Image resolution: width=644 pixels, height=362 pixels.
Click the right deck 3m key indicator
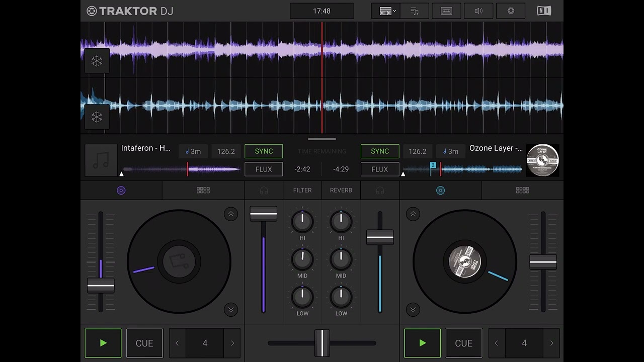(450, 151)
